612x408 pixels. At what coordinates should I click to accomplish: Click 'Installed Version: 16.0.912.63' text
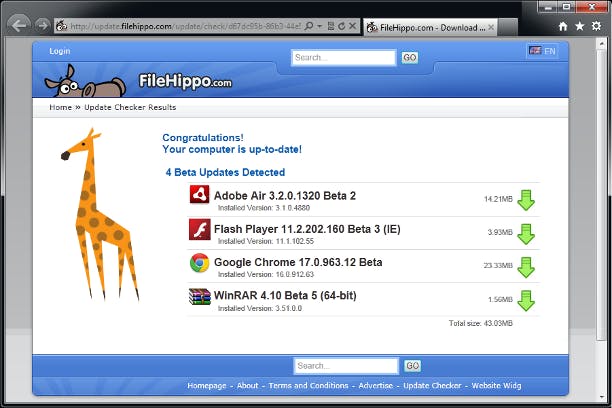tap(266, 274)
